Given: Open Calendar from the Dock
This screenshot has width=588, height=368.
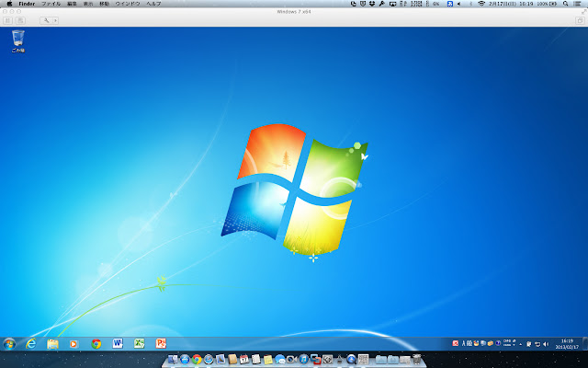Looking at the screenshot, I should coord(244,360).
